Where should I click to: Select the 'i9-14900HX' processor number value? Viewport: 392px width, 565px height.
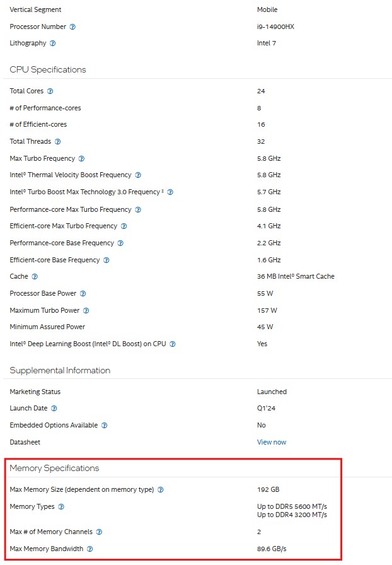(x=275, y=26)
